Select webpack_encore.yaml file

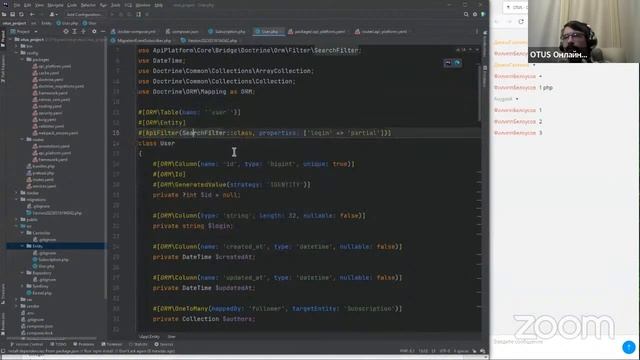[x=55, y=133]
